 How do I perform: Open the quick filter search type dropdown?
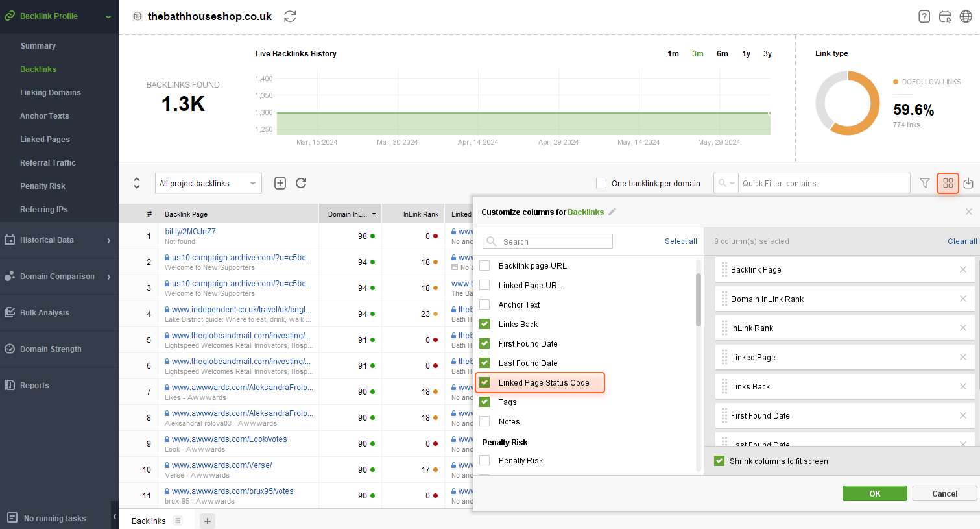coord(726,183)
